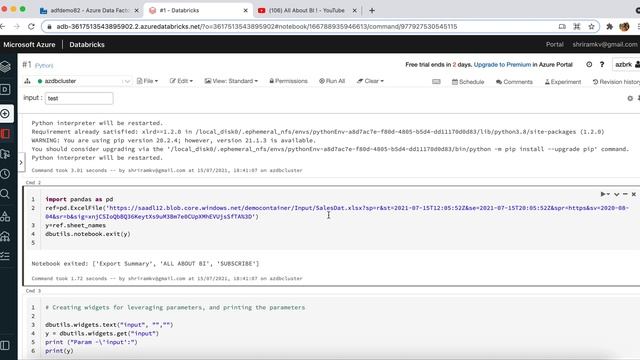Click the Databricks logo icon in sidebar
The image size is (640, 360).
[5, 67]
